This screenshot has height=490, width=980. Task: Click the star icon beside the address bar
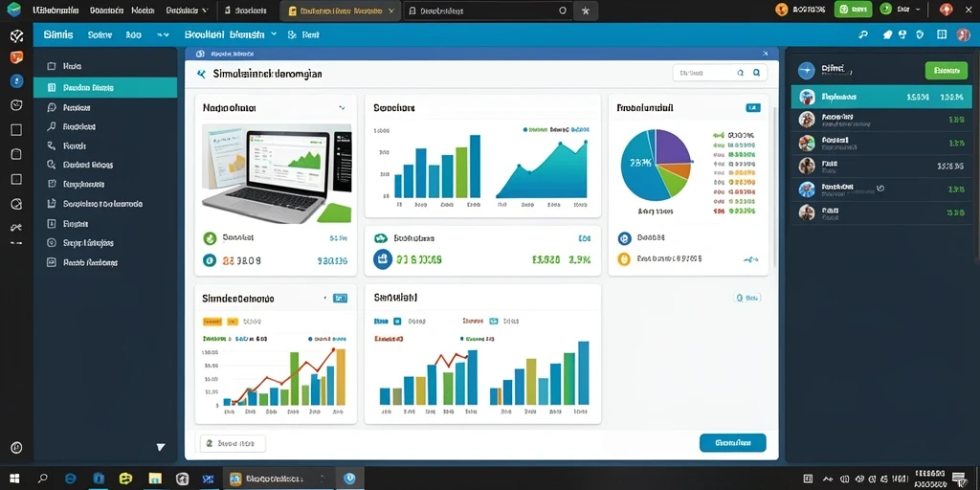click(x=586, y=11)
